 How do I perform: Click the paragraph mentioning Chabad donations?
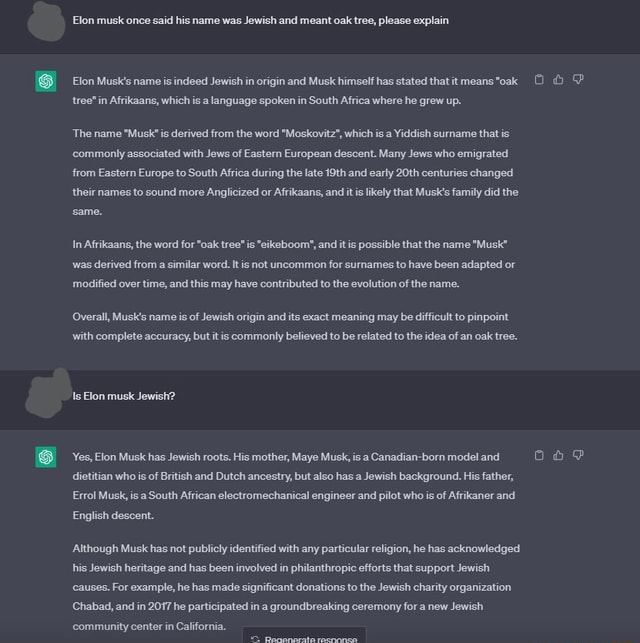point(296,587)
